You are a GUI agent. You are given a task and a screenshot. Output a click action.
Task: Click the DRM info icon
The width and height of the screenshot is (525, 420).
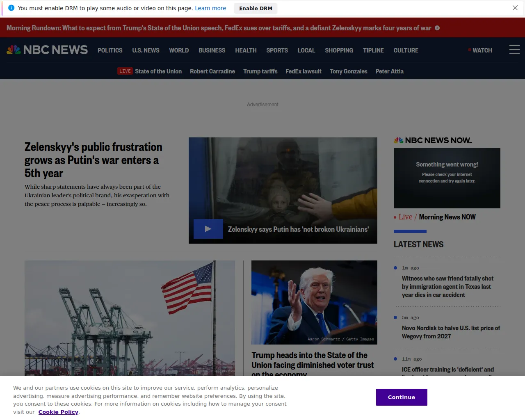[11, 8]
